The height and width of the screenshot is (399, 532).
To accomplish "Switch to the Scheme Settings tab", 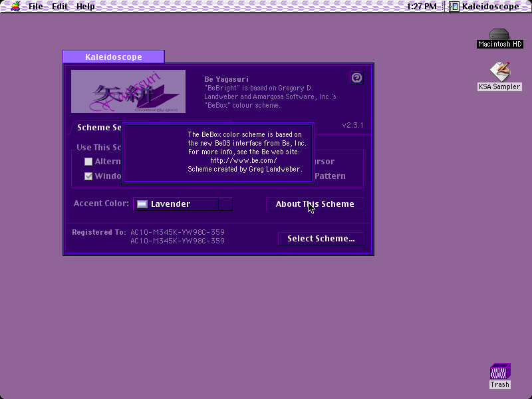I will point(98,128).
